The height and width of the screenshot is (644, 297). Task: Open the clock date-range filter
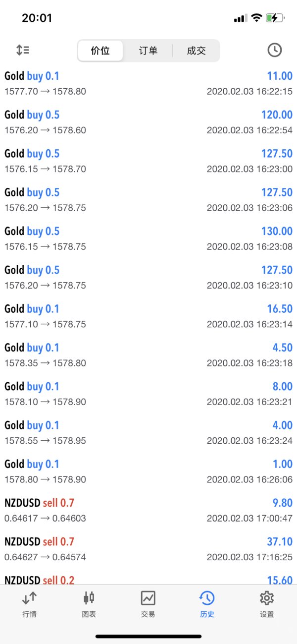(274, 50)
